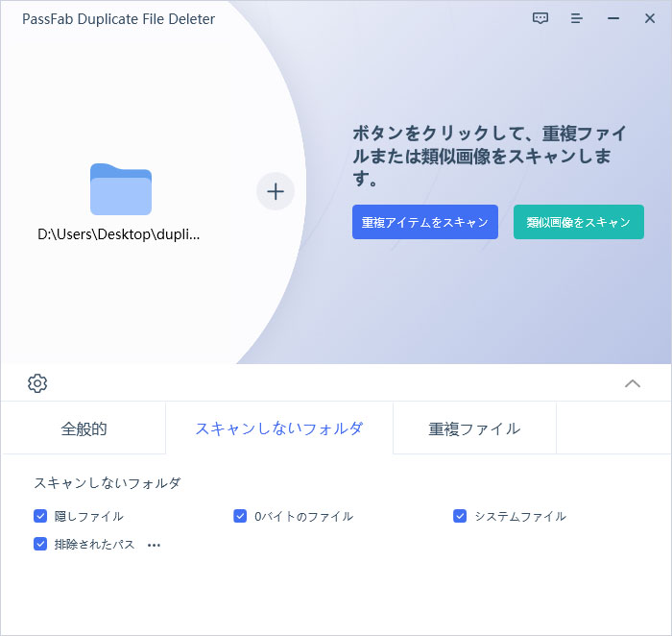
Task: Minimize the PassFab window
Action: (x=613, y=18)
